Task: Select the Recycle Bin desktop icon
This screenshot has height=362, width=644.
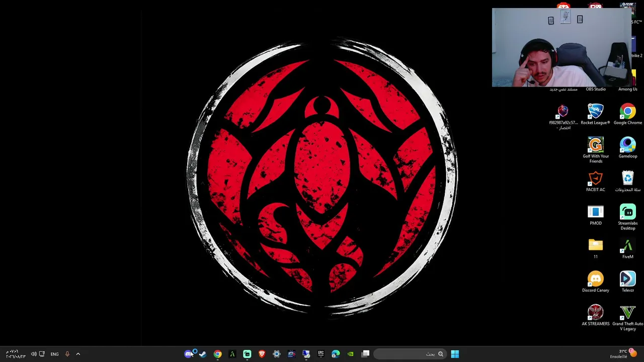Action: click(628, 182)
